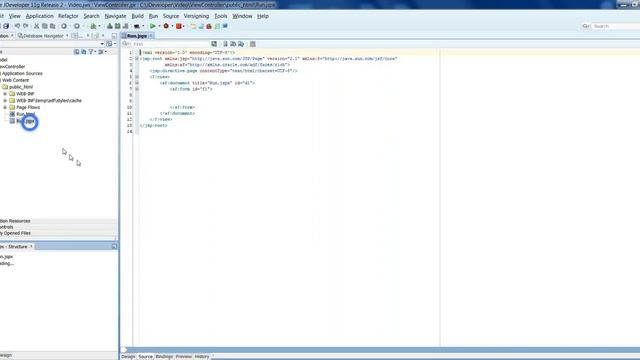Screen dimensions: 640x360
Task: Click the Save All toolbar icon
Action: coord(6,26)
